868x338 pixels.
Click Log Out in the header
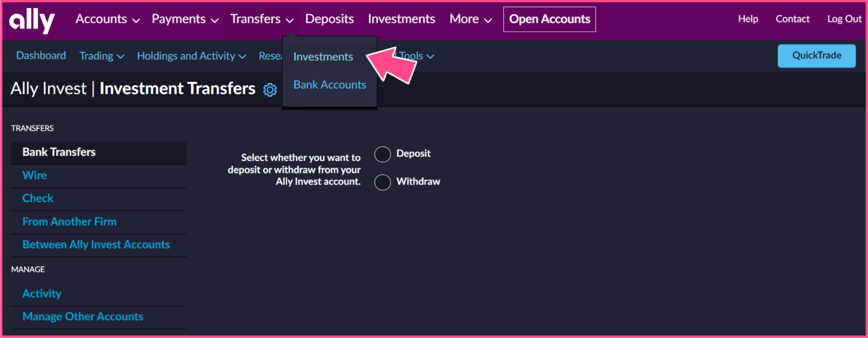(844, 19)
